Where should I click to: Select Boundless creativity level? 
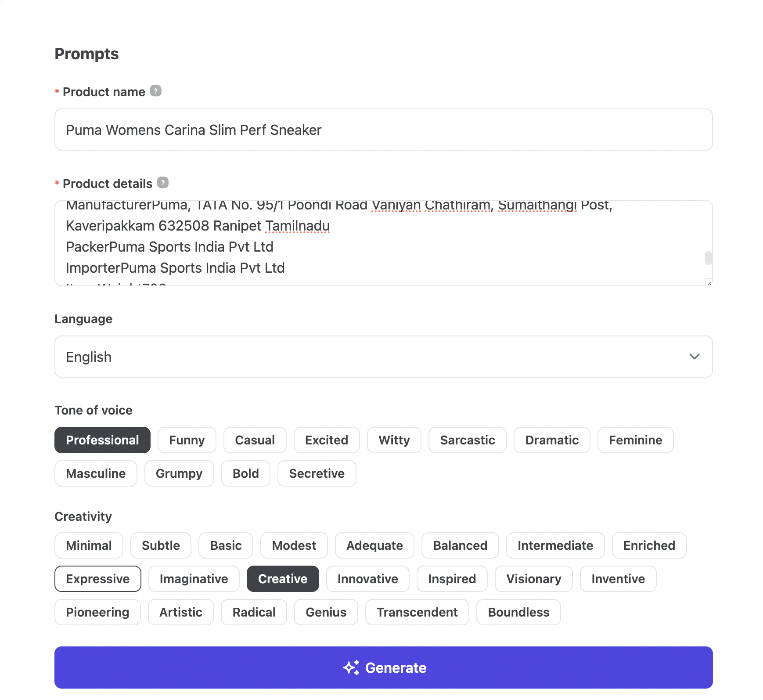[518, 612]
